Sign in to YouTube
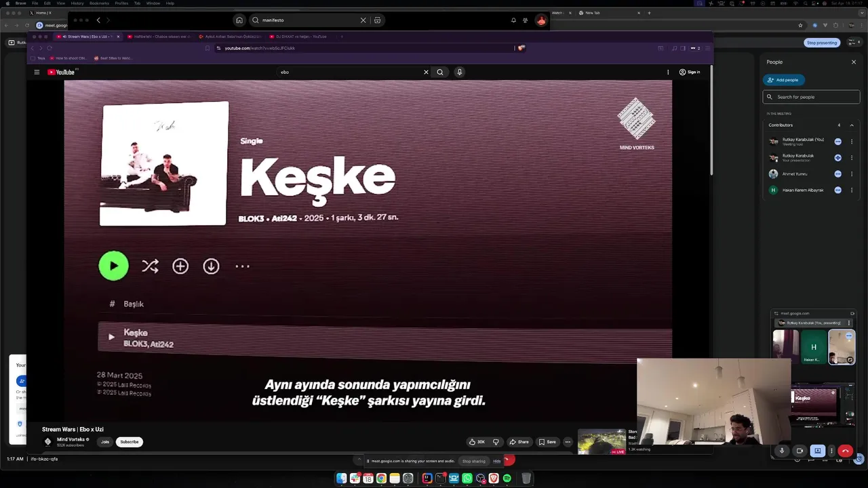 (x=690, y=72)
